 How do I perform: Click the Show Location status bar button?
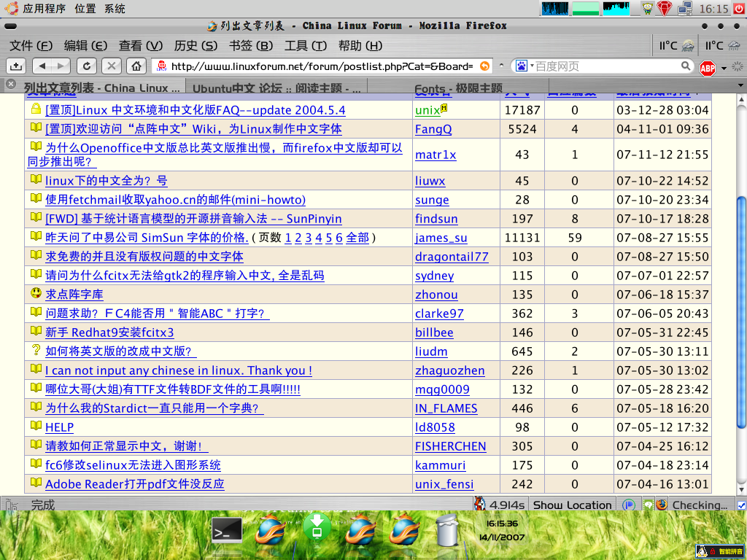pyautogui.click(x=572, y=505)
